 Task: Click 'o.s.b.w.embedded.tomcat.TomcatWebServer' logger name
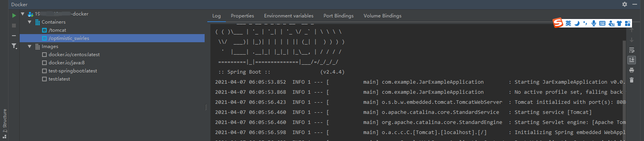click(x=442, y=102)
